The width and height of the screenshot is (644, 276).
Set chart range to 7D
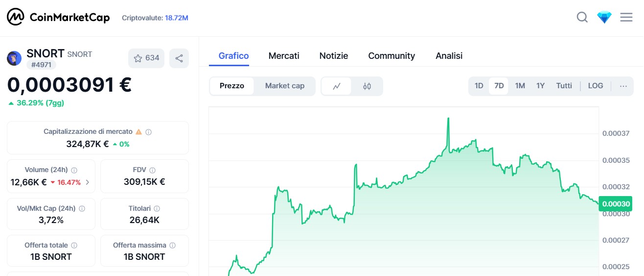[499, 86]
